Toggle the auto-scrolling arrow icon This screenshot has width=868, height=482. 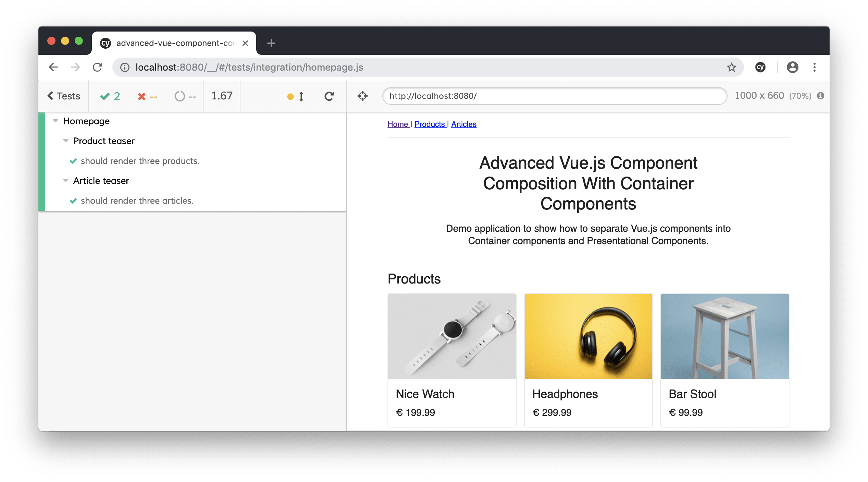(x=301, y=96)
